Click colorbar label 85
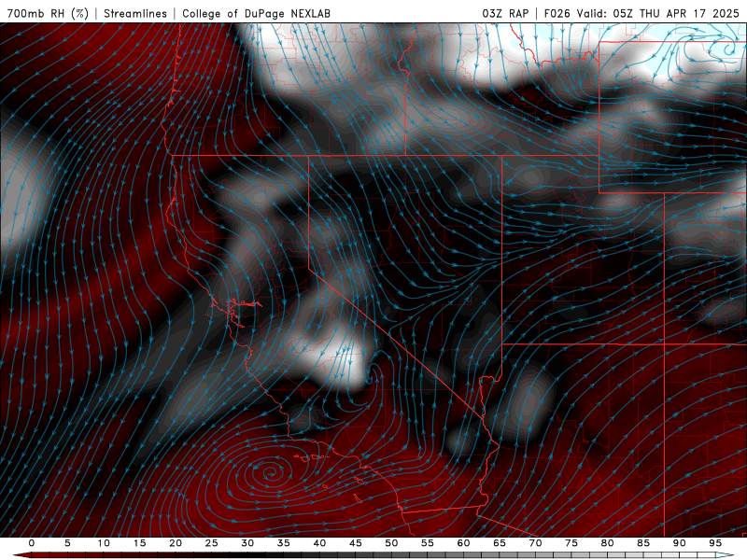The height and width of the screenshot is (560, 747). pyautogui.click(x=643, y=543)
